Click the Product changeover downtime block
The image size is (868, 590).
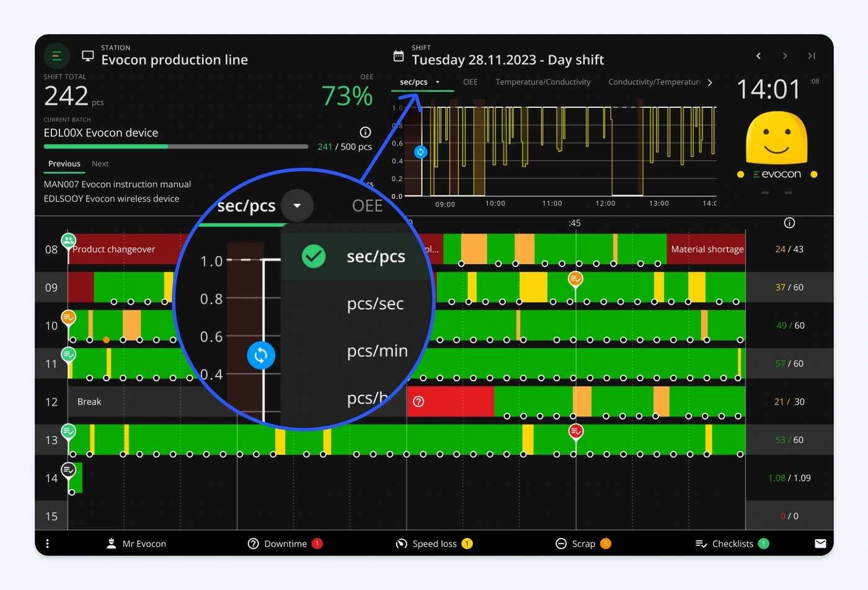coord(127,249)
